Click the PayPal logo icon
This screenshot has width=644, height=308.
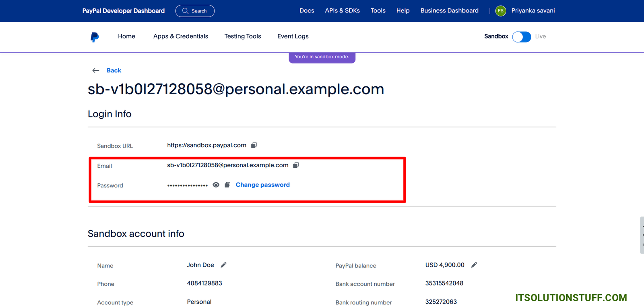point(95,37)
